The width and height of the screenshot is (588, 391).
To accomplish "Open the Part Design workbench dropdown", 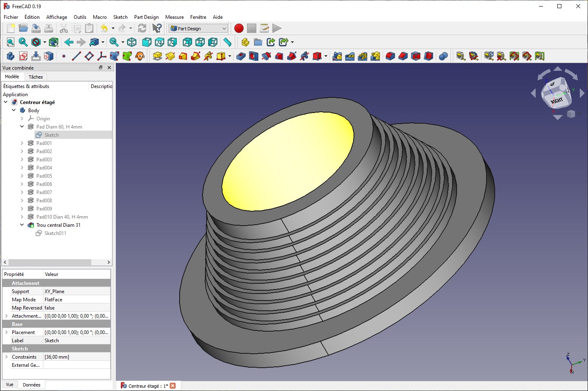I will [198, 28].
